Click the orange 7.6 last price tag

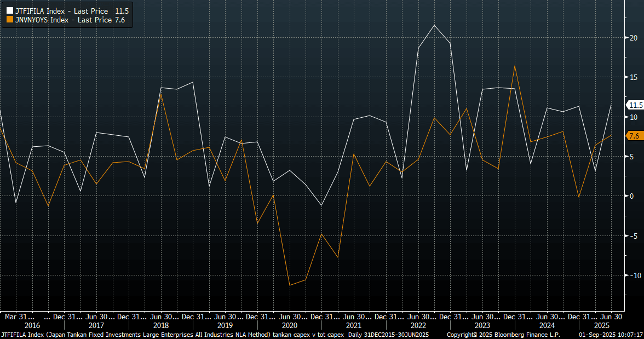[x=634, y=136]
